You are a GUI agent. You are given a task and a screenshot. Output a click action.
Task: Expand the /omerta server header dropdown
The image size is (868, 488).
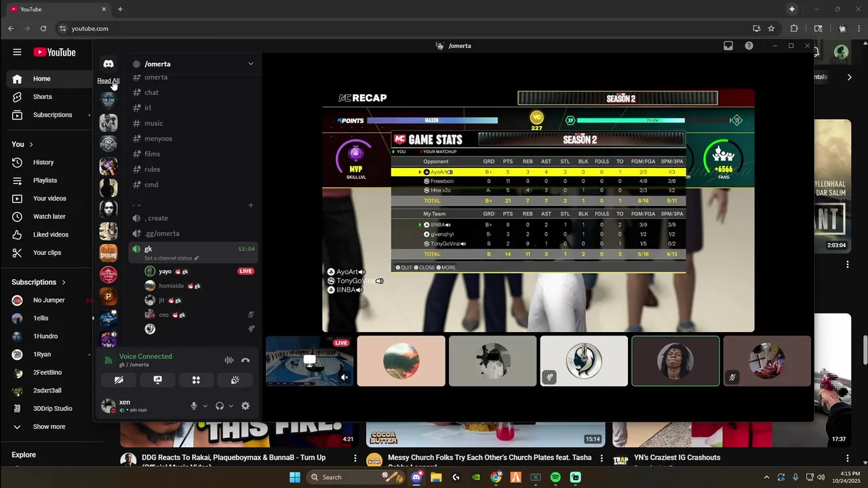[x=250, y=64]
